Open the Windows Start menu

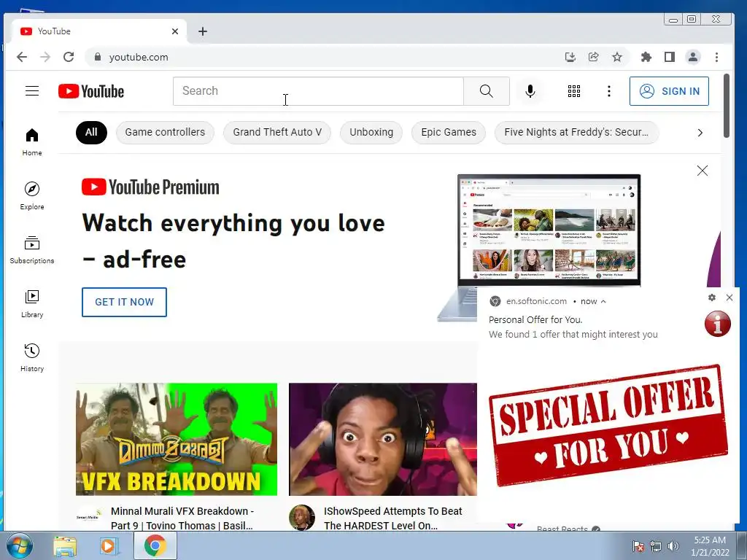click(x=18, y=545)
